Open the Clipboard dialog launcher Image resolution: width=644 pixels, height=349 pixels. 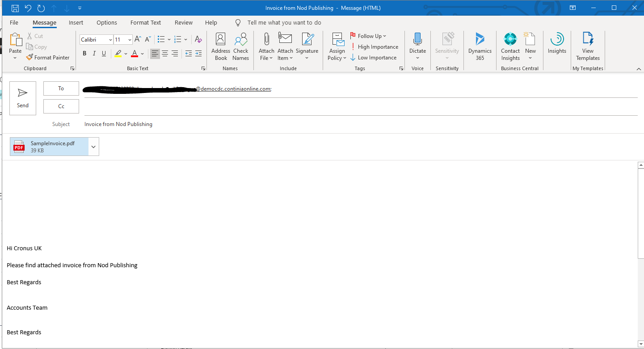72,69
